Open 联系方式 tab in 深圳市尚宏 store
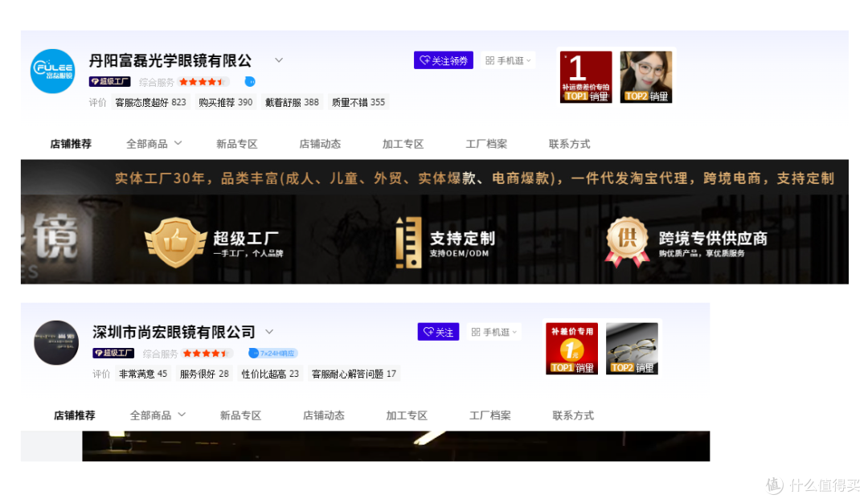The width and height of the screenshot is (868, 503). coord(573,415)
